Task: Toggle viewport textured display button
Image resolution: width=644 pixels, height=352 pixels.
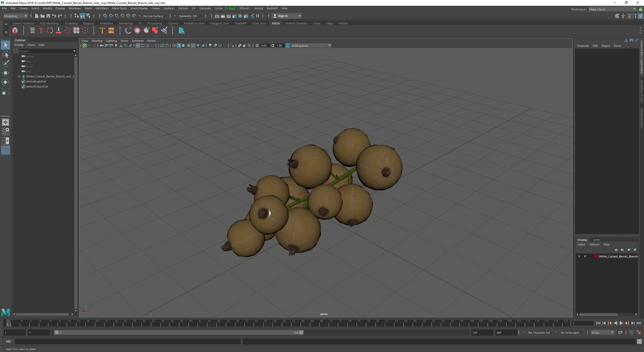Action: (x=193, y=46)
